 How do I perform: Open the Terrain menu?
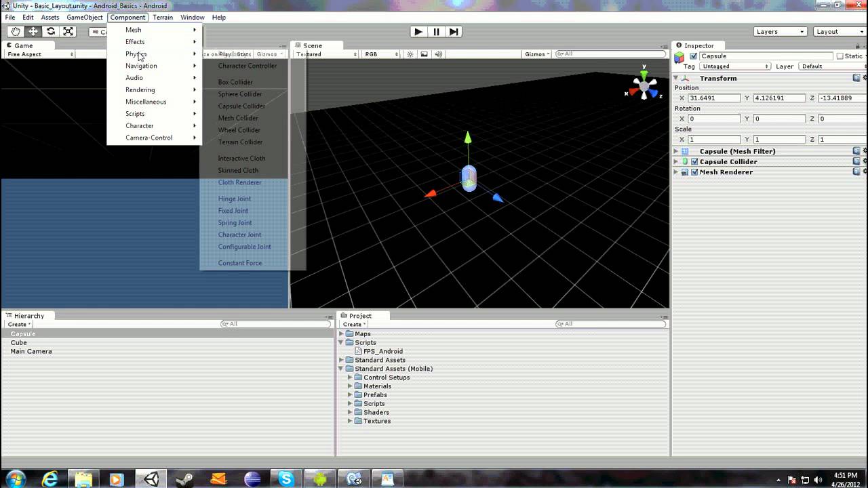tap(163, 17)
